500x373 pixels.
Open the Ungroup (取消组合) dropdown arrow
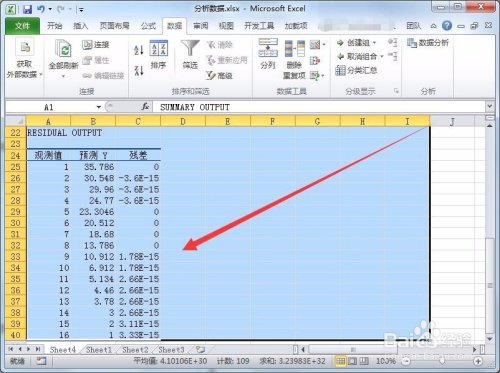[382, 57]
